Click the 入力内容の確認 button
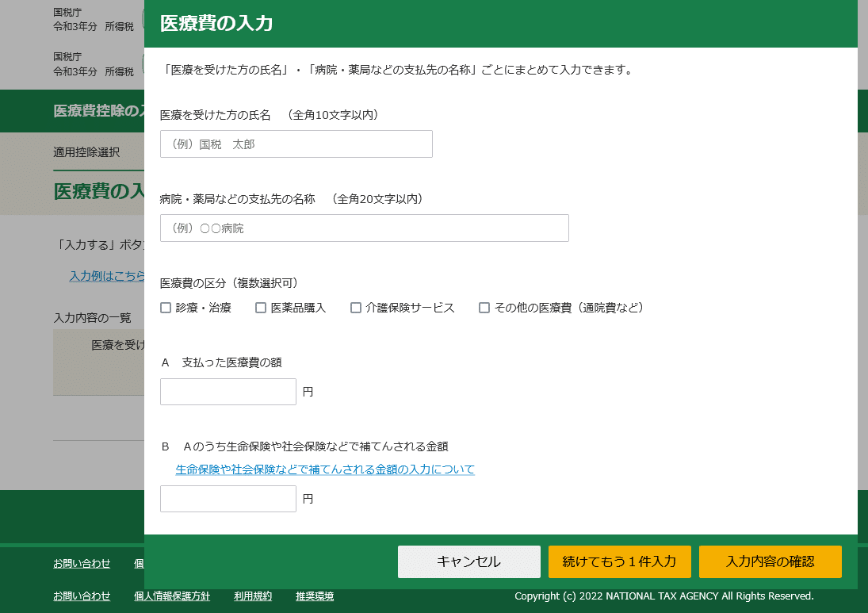 [769, 561]
